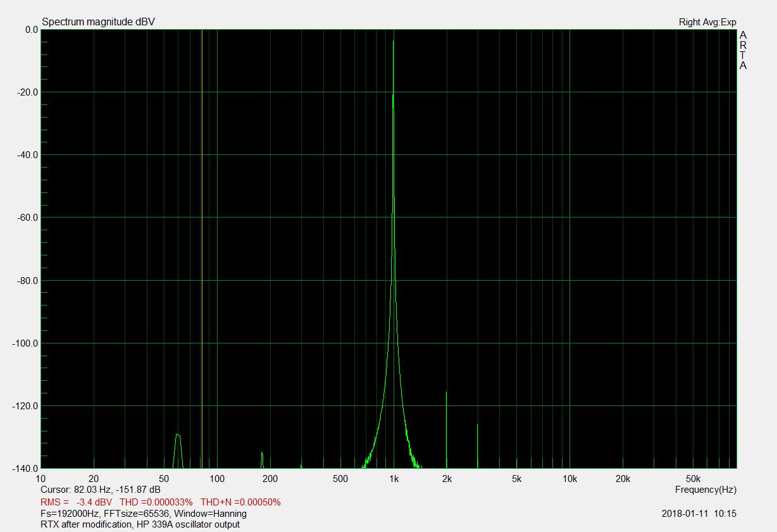Screen dimensions: 777x532
Task: Click the '-100.0' y-axis label
Action: click(25, 343)
